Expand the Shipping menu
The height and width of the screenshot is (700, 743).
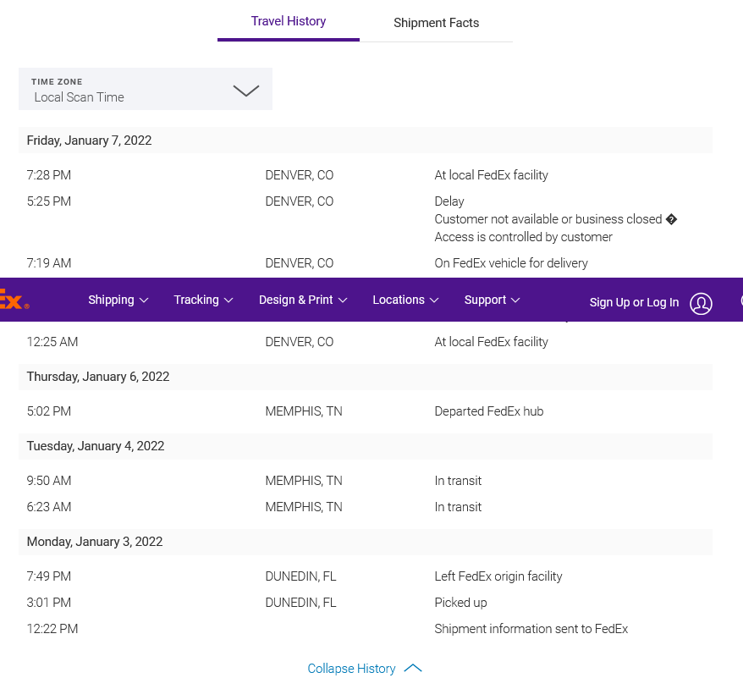pyautogui.click(x=118, y=300)
